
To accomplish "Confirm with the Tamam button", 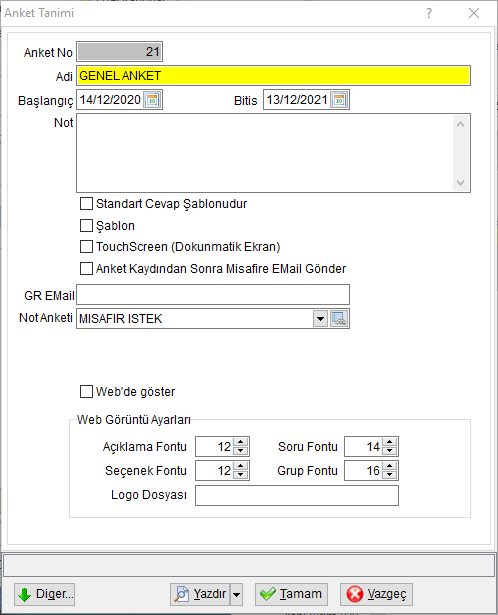I will click(x=291, y=594).
